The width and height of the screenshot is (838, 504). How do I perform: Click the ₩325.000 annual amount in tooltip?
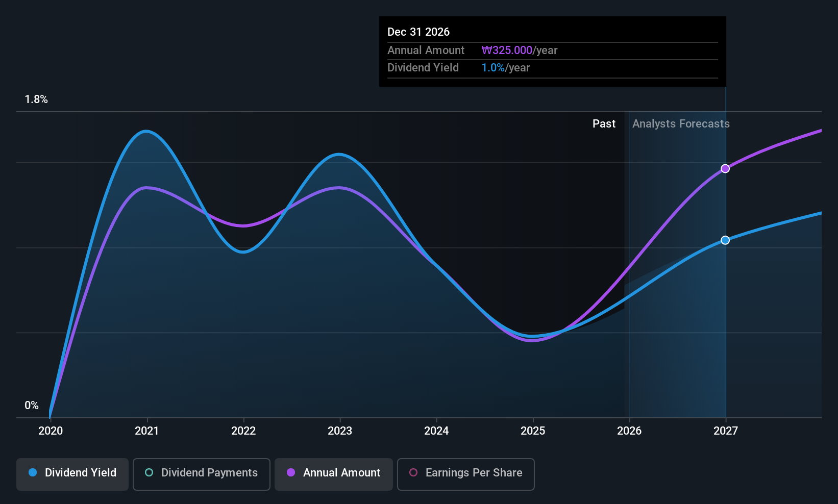point(507,51)
